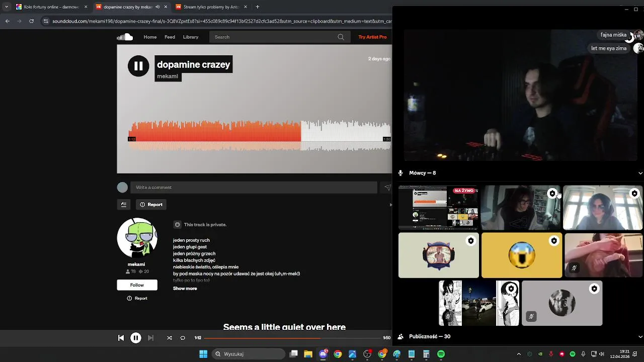This screenshot has height=362, width=644.
Task: Click the system tray microphone icon
Action: (583, 354)
